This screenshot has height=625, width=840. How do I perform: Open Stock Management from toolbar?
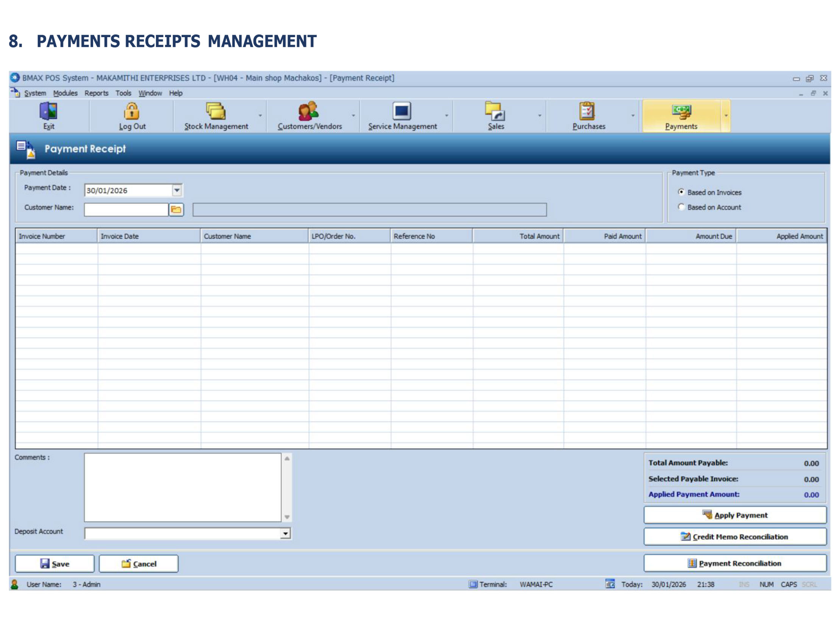pyautogui.click(x=216, y=112)
